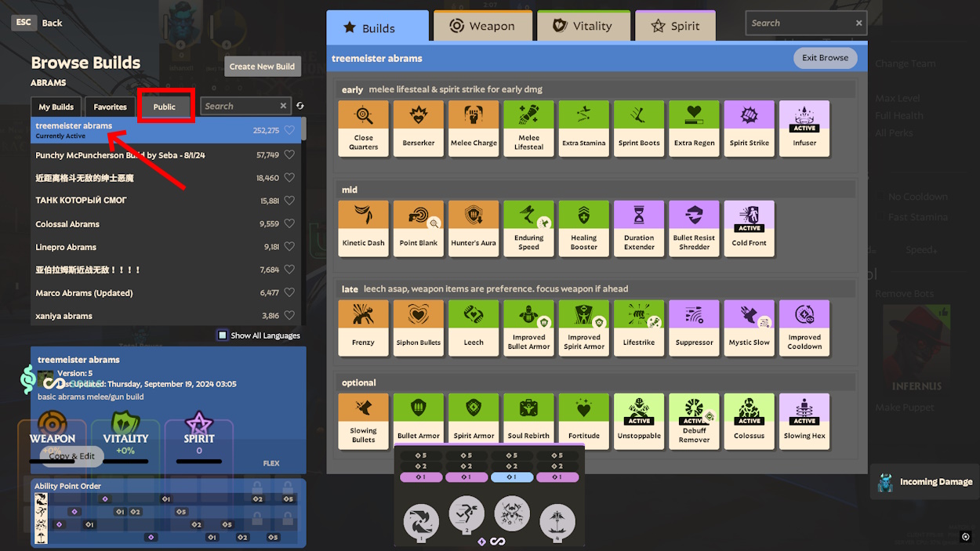Select the Mystic Slow item
Screen dimensions: 980x551
pos(749,328)
